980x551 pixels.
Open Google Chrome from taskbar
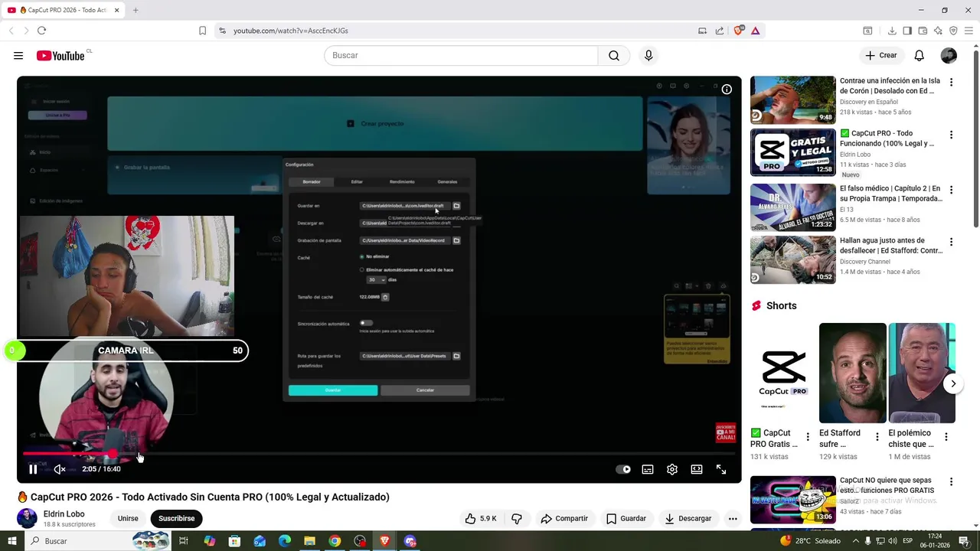pyautogui.click(x=335, y=541)
